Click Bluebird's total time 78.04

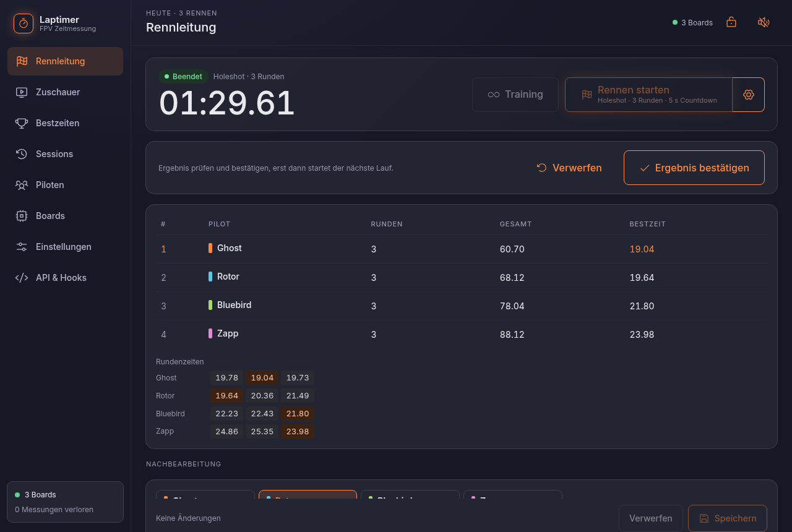point(512,306)
